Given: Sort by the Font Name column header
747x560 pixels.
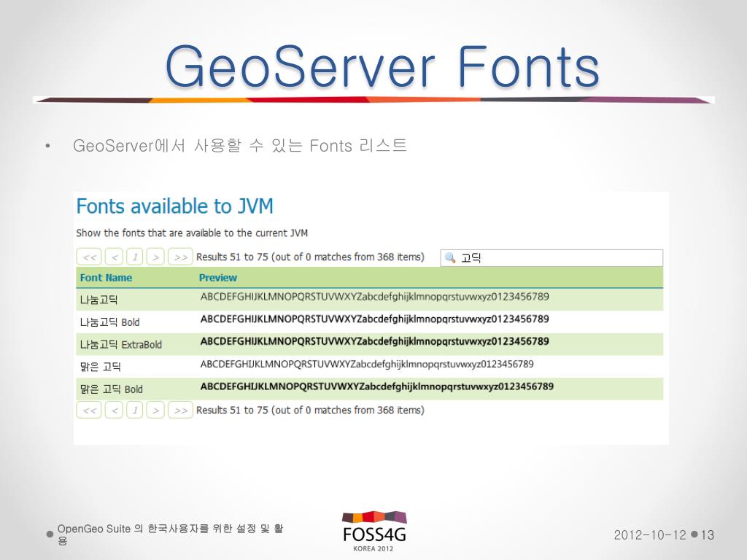Looking at the screenshot, I should pos(106,278).
